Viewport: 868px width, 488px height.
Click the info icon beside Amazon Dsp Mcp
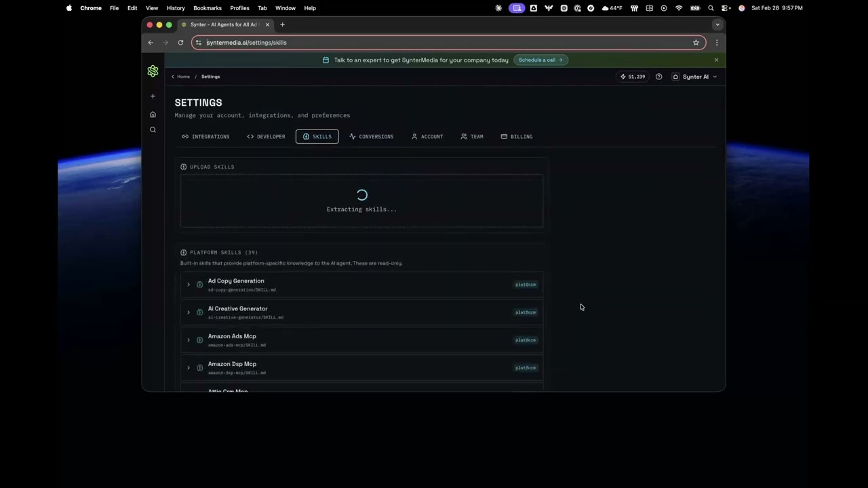tap(199, 368)
